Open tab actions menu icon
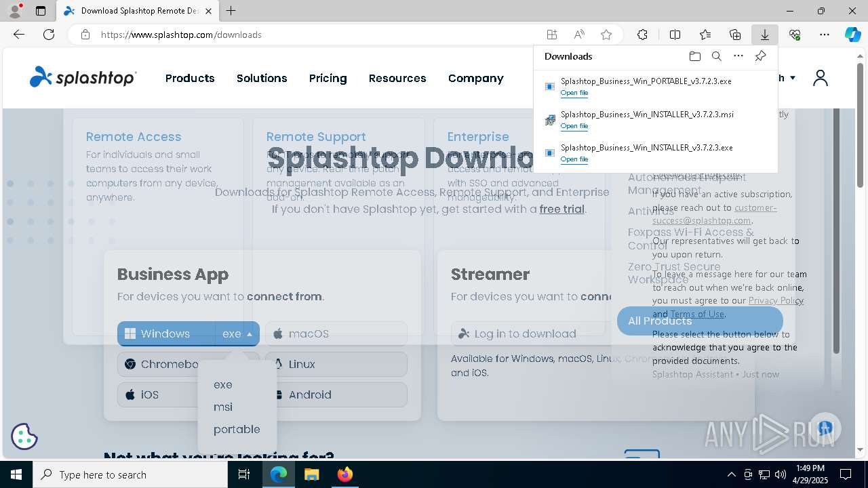This screenshot has height=488, width=868. click(x=41, y=11)
